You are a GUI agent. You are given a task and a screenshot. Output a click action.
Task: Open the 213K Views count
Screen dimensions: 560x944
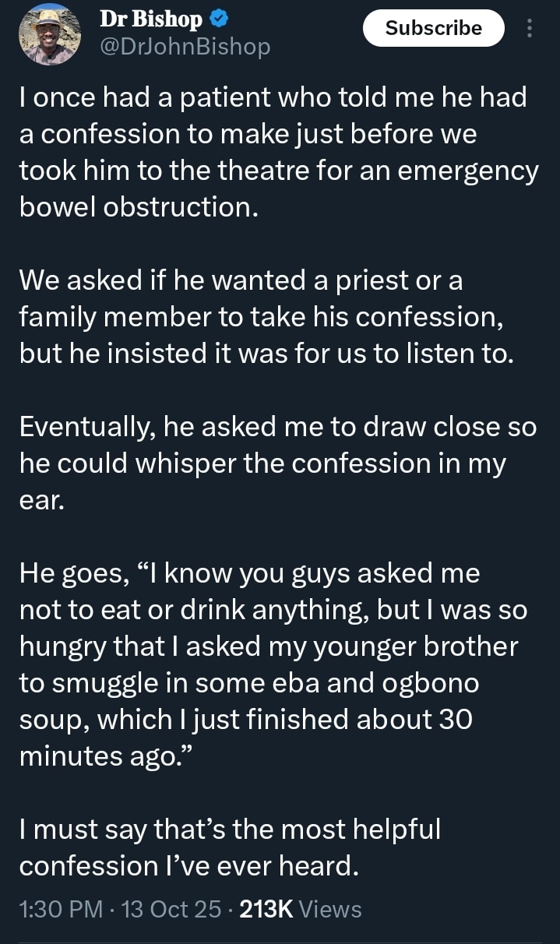[301, 909]
